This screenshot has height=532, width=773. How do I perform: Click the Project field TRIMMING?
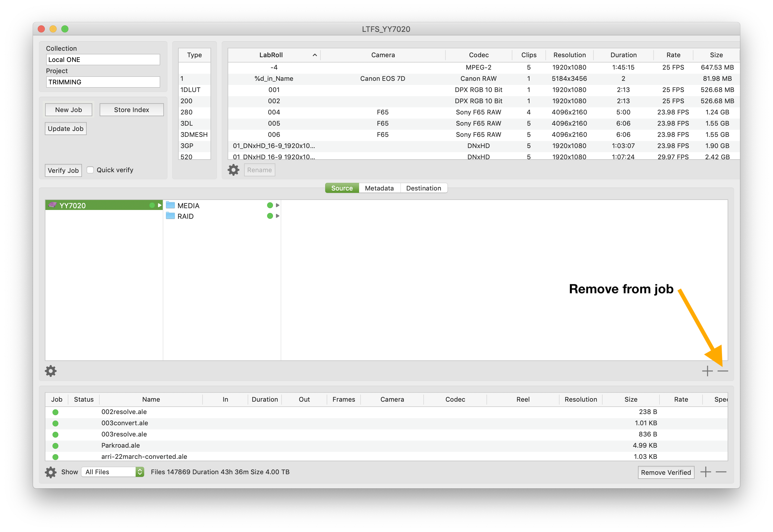point(103,82)
